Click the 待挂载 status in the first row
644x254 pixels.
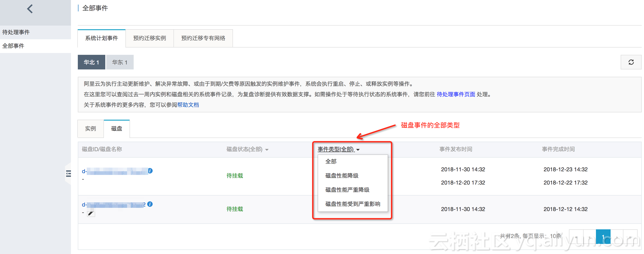point(235,176)
